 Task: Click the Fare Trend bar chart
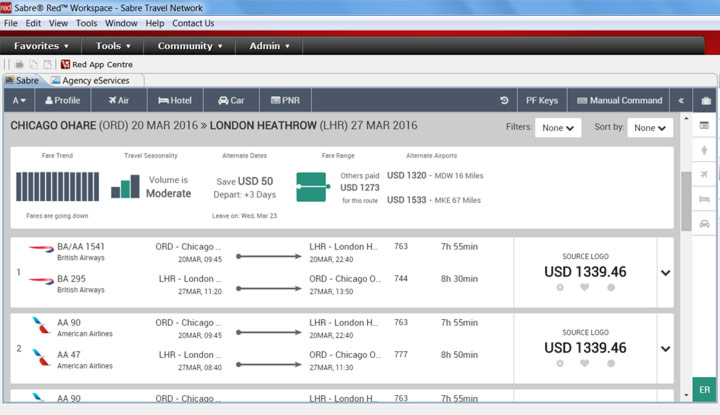(57, 186)
